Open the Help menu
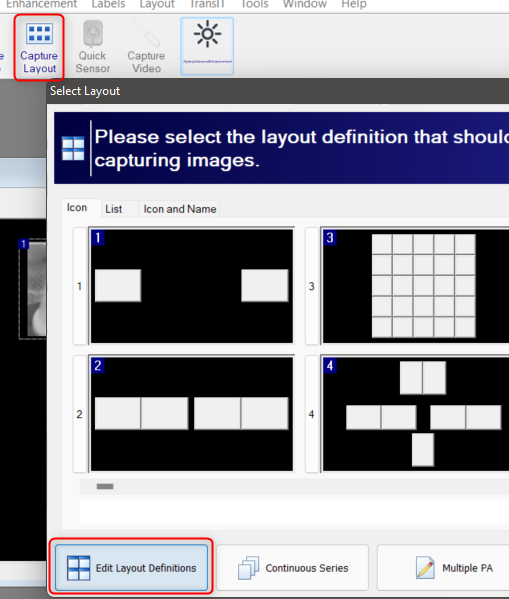The width and height of the screenshot is (509, 599). tap(354, 4)
